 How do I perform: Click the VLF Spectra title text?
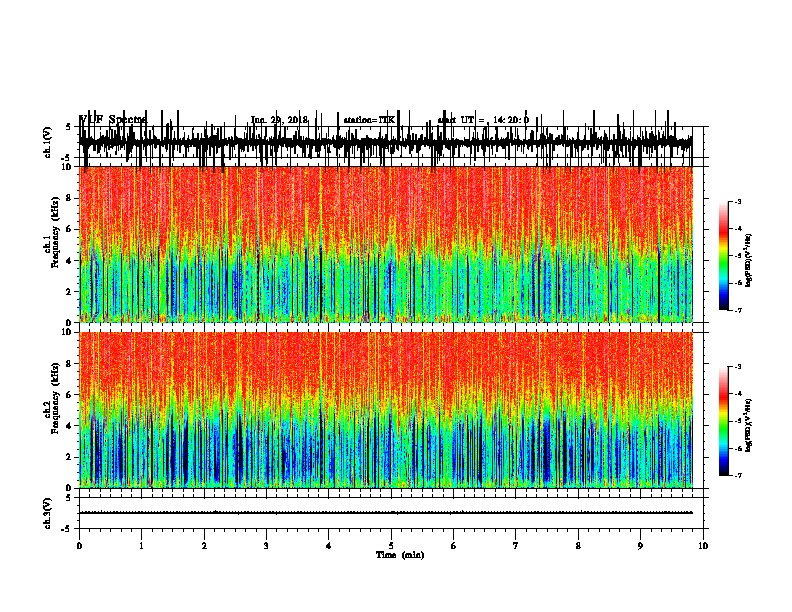click(113, 120)
